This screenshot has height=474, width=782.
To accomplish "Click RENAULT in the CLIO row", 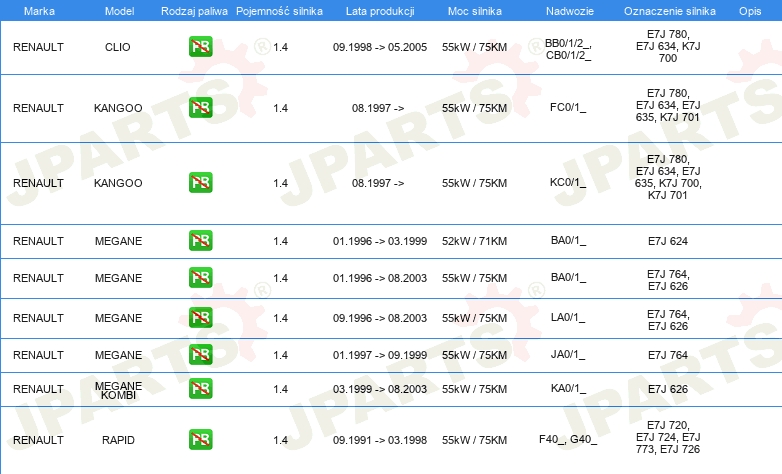I will 38,47.
